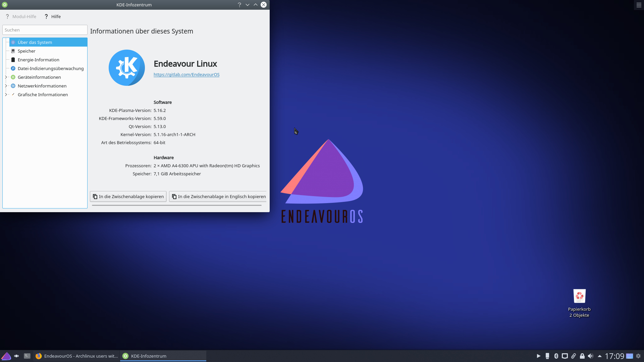Click 'In die Zwischenablage kopieren' button
Viewport: 644px width, 362px height.
coord(128,196)
